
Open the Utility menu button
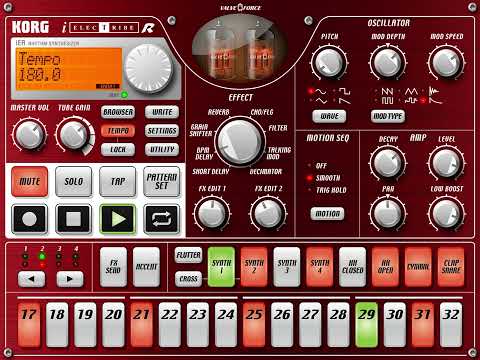coord(162,150)
